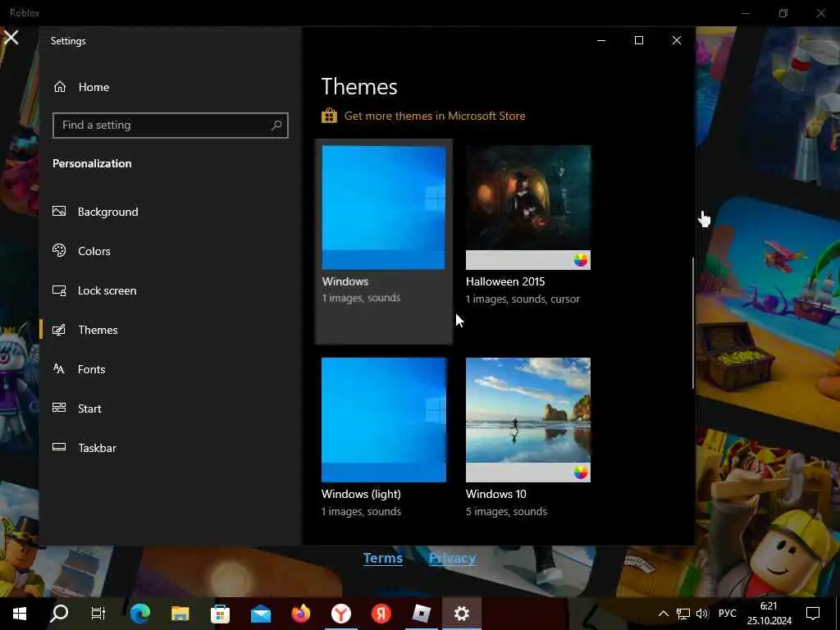Open the Windows Start menu
Screen dimensions: 840x630
20,614
